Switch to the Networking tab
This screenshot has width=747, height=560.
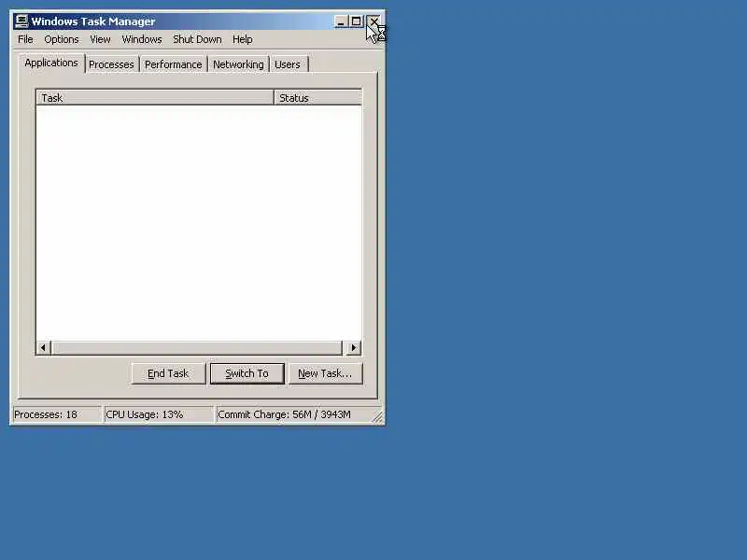click(x=238, y=64)
